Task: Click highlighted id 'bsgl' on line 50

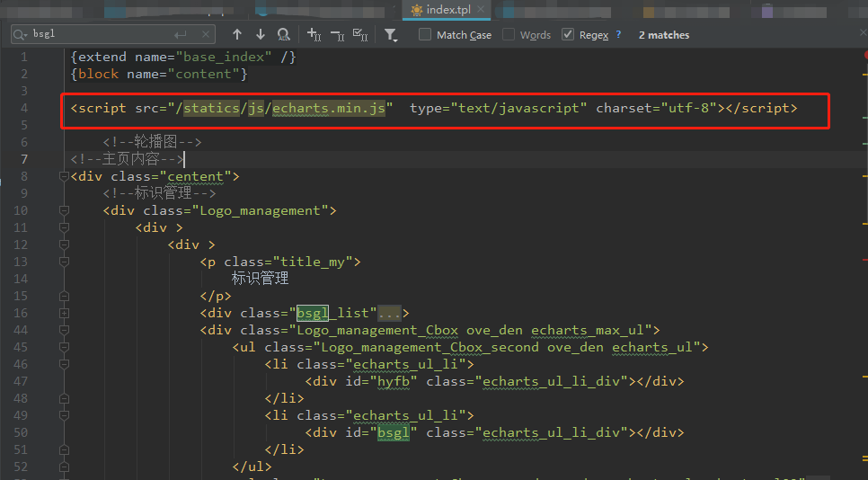Action: [x=393, y=433]
